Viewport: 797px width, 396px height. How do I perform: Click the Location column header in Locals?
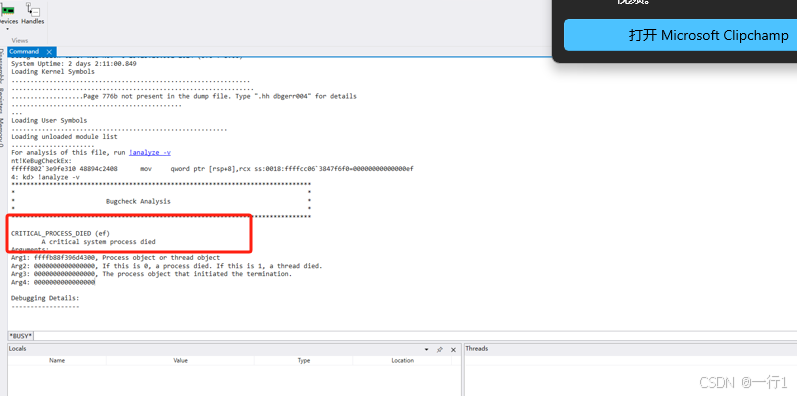pyautogui.click(x=402, y=360)
